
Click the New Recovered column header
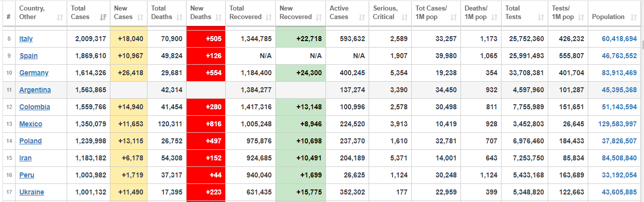coord(300,13)
